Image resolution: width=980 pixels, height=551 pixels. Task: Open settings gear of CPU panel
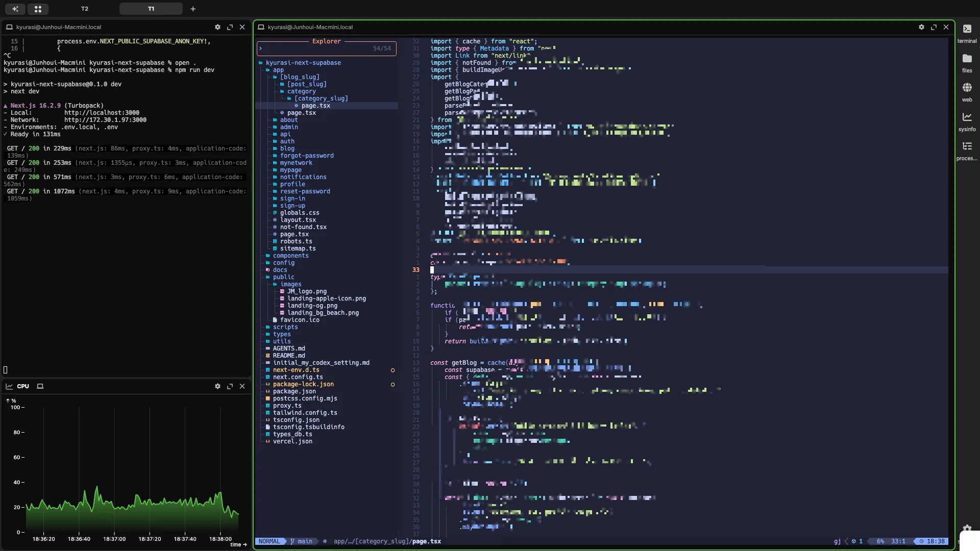point(217,386)
